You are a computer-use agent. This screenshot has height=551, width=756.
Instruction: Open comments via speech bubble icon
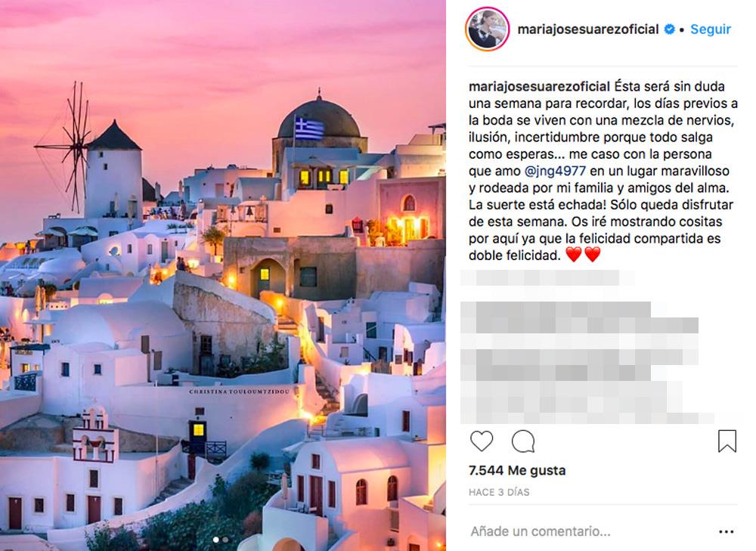tap(523, 441)
